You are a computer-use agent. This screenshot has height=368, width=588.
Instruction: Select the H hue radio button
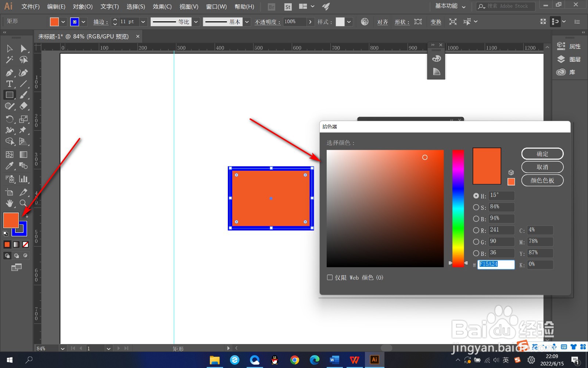(476, 196)
